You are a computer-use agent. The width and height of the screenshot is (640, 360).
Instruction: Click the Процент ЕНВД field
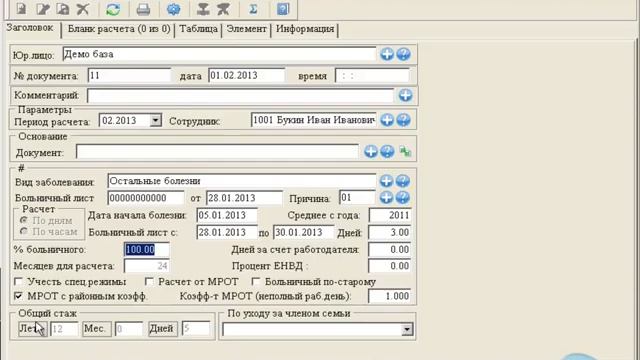coord(390,266)
